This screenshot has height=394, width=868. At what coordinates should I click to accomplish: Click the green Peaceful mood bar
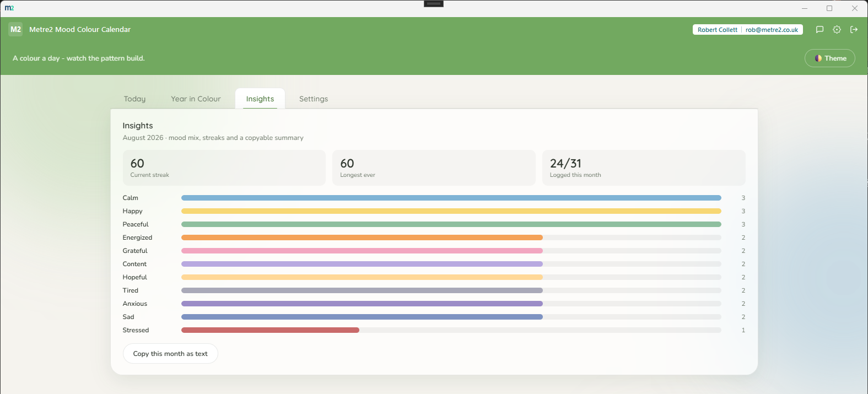click(451, 224)
